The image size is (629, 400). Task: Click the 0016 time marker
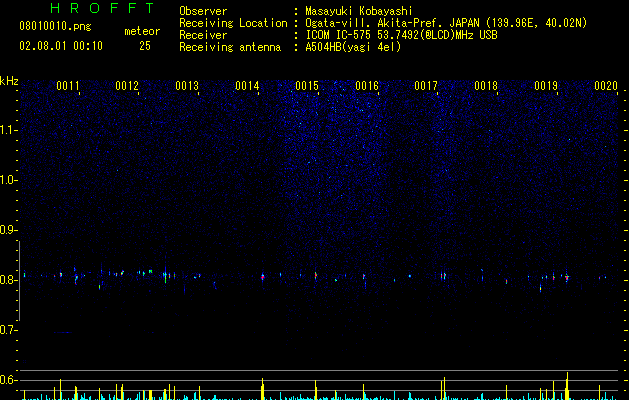[x=367, y=86]
